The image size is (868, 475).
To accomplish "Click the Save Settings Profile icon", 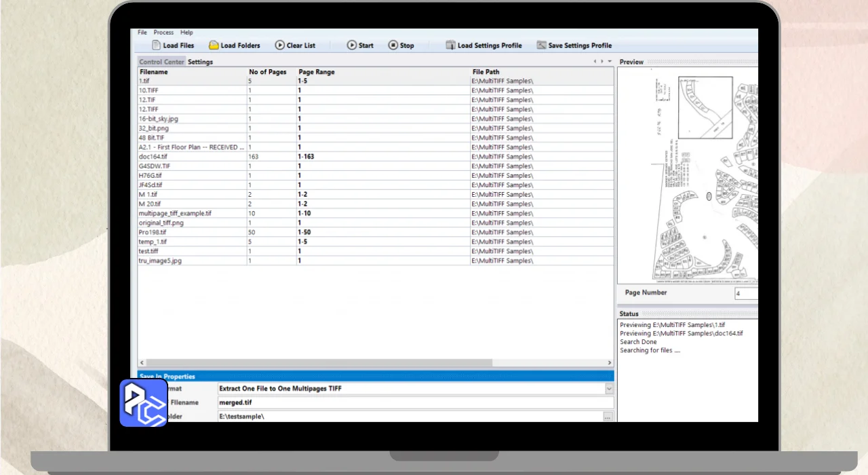I will pyautogui.click(x=541, y=45).
